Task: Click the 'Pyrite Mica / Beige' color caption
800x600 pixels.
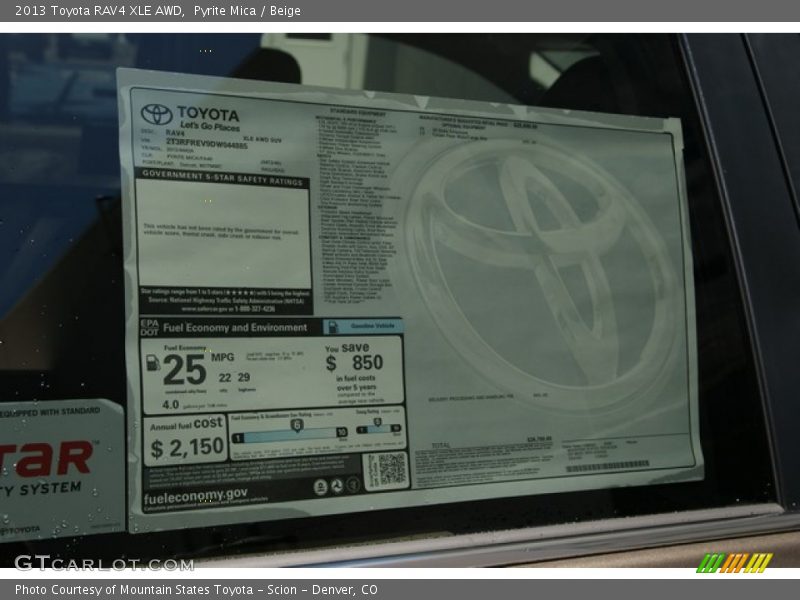Action: coord(247,11)
